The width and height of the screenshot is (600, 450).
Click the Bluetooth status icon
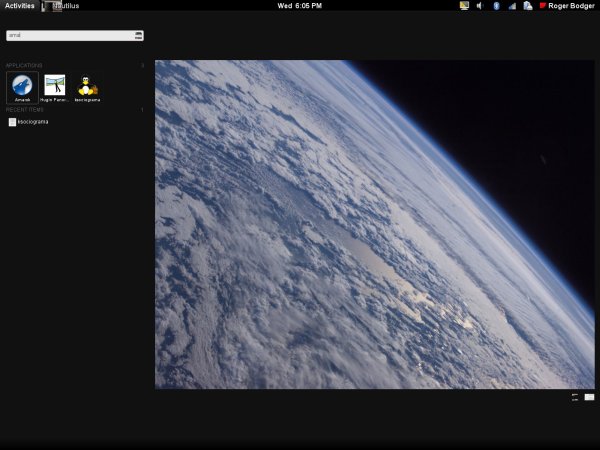[x=496, y=6]
